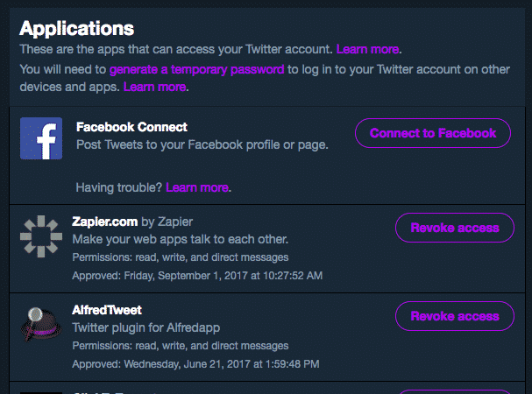
Task: Click the Connect to Facebook button
Action: click(433, 133)
